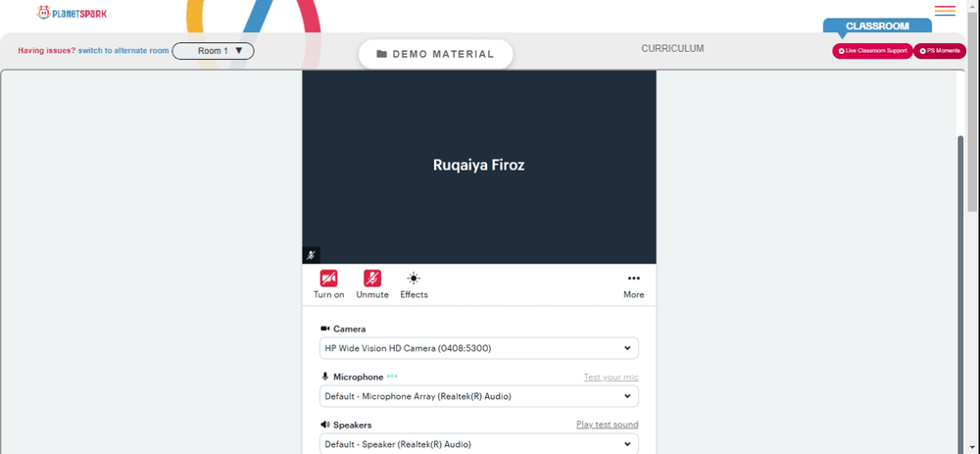Click the camera icon beside Camera label

[325, 328]
